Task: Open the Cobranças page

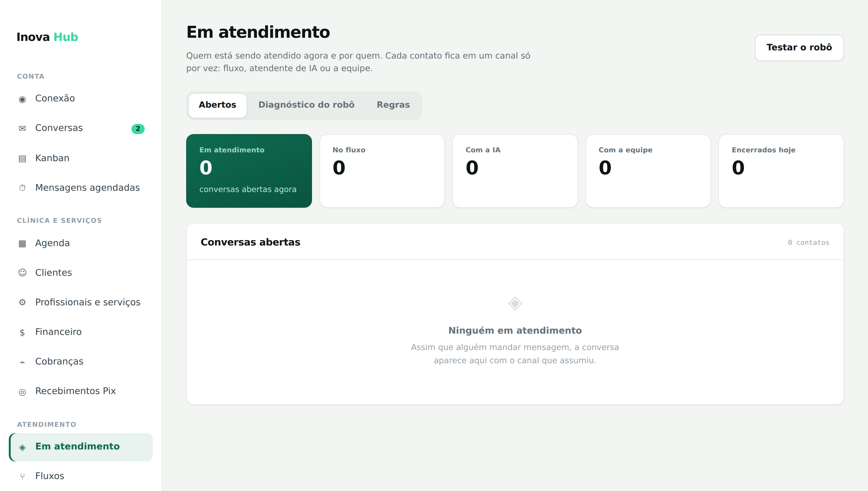Action: point(81,362)
